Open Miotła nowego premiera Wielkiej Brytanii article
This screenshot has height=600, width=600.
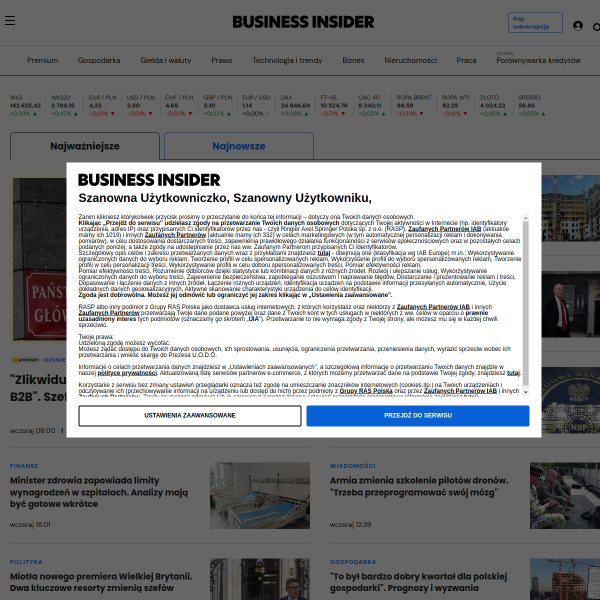[101, 582]
